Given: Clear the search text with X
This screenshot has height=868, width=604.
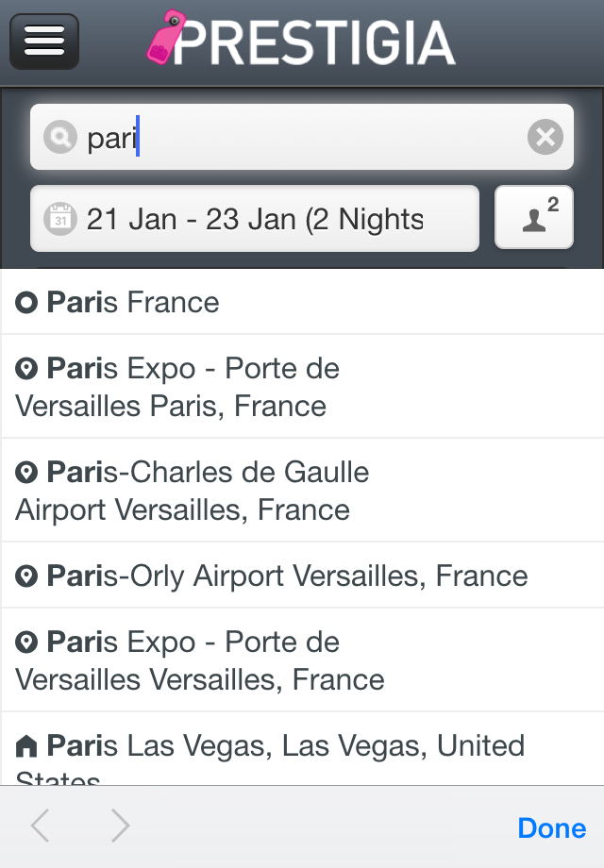Looking at the screenshot, I should pos(545,137).
